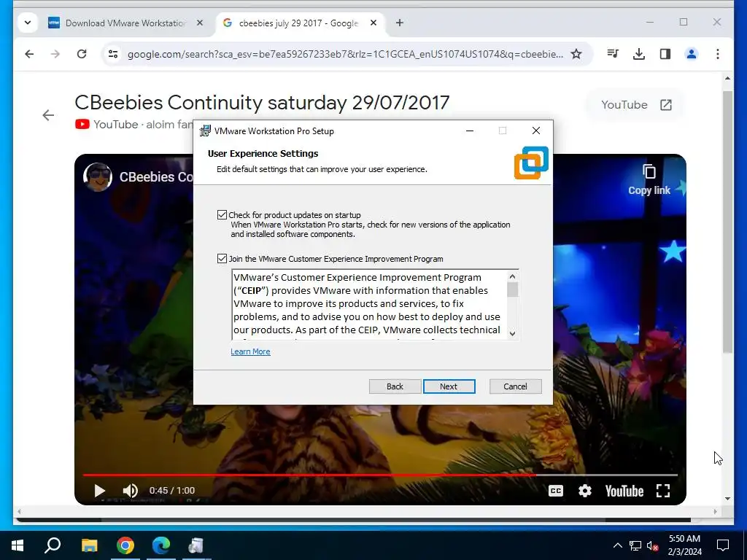747x560 pixels.
Task: Open the YouTube external link button
Action: 636,105
